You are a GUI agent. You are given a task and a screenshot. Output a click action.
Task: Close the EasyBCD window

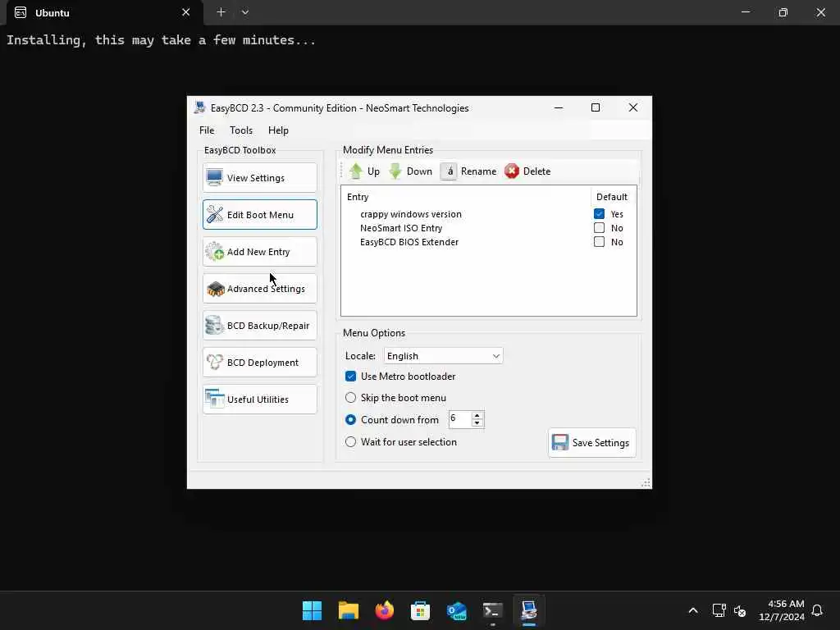[x=632, y=107]
